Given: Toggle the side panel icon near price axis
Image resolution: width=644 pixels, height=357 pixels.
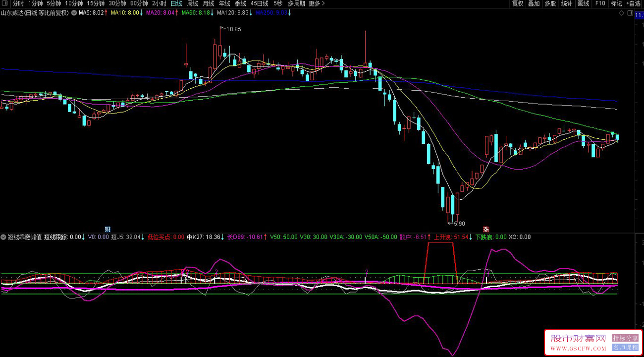Looking at the screenshot, I should 629,13.
